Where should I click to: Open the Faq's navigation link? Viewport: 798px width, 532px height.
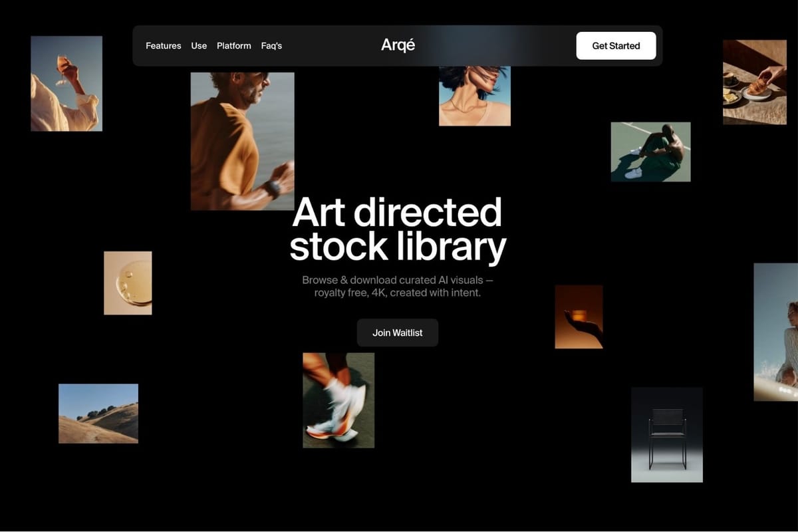[x=271, y=46]
